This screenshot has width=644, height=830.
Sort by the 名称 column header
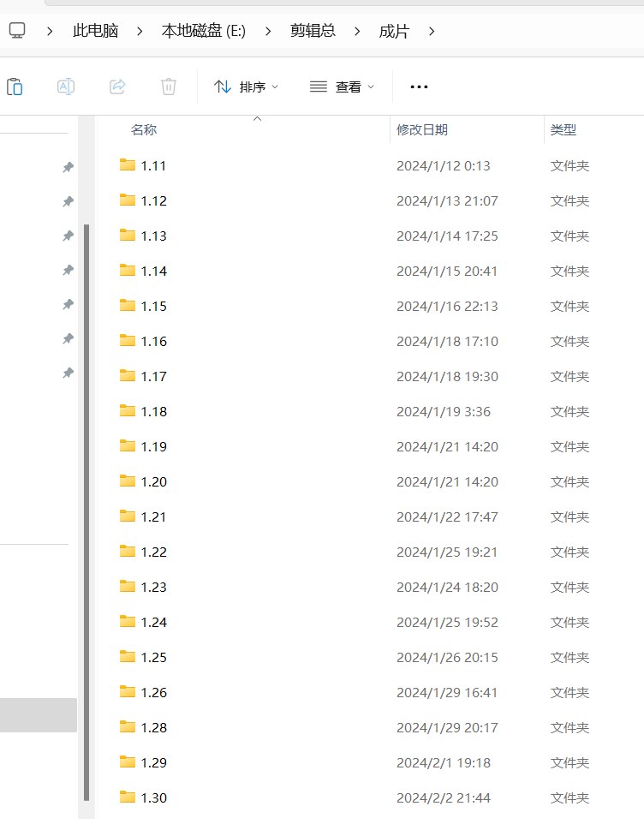(144, 129)
